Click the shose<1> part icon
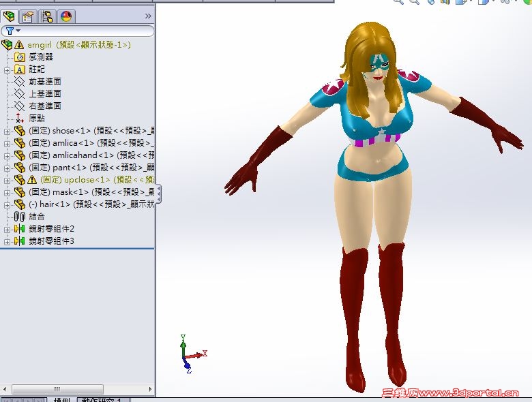This screenshot has height=402, width=532. pyautogui.click(x=20, y=131)
